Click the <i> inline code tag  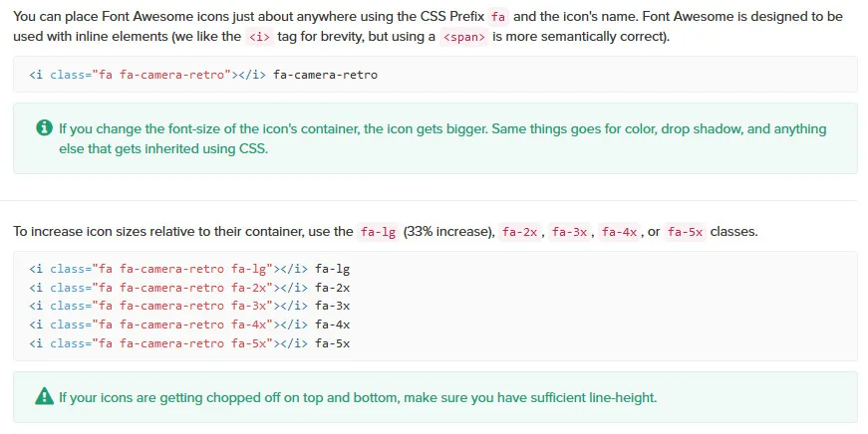click(259, 37)
